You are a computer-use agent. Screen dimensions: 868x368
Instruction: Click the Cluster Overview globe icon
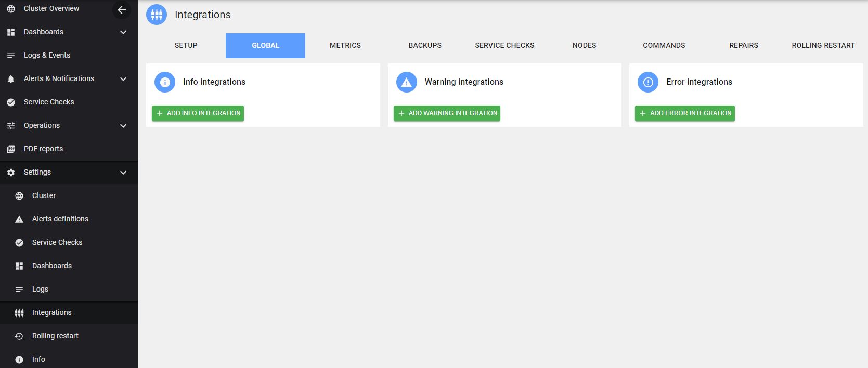[11, 9]
